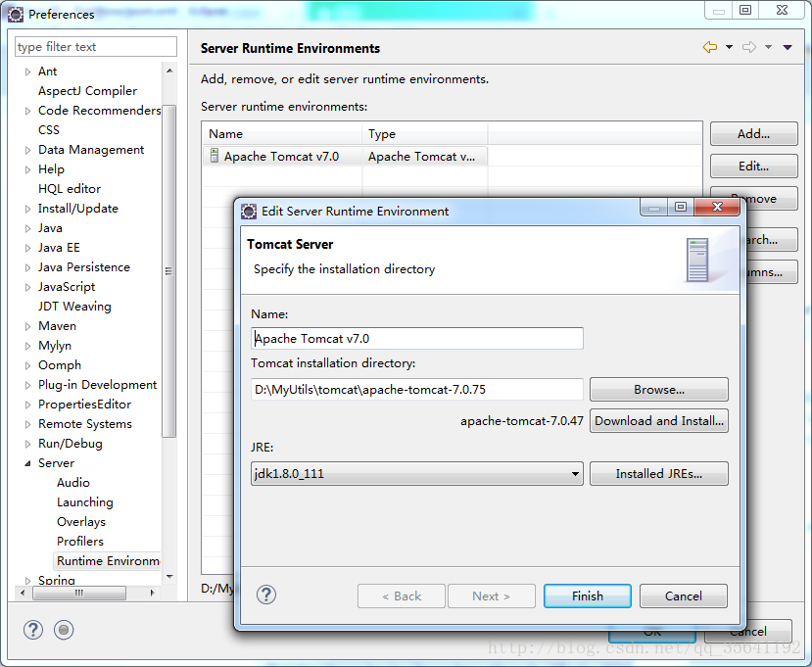Select Audio under Server
This screenshot has height=667, width=812.
(x=73, y=483)
